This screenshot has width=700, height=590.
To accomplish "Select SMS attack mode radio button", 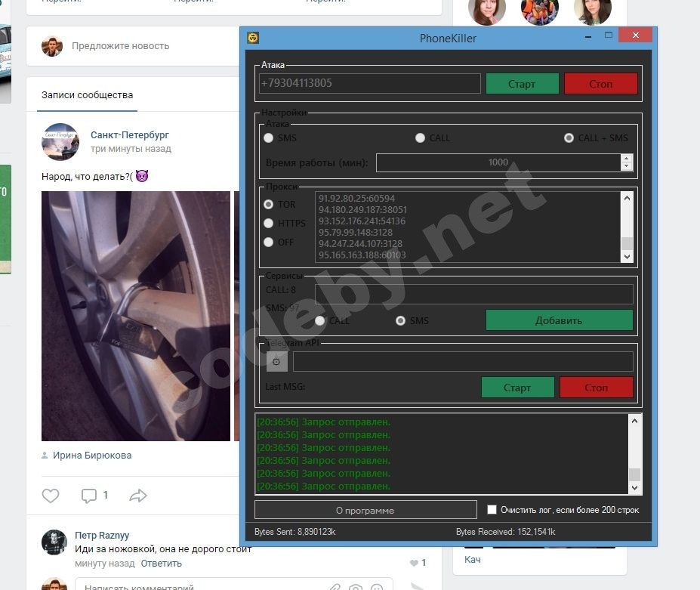I will coord(268,138).
